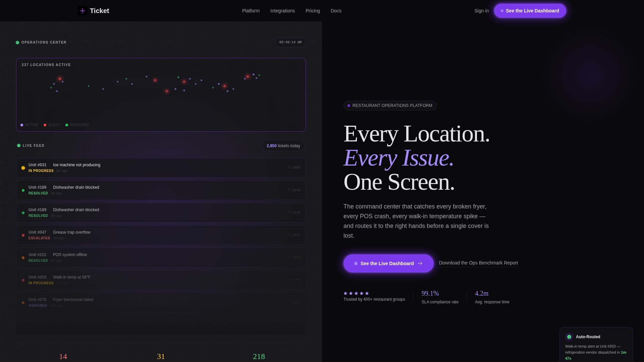
Task: Open ticket T-2849 Dishwasher drain blocked
Action: [x=161, y=190]
